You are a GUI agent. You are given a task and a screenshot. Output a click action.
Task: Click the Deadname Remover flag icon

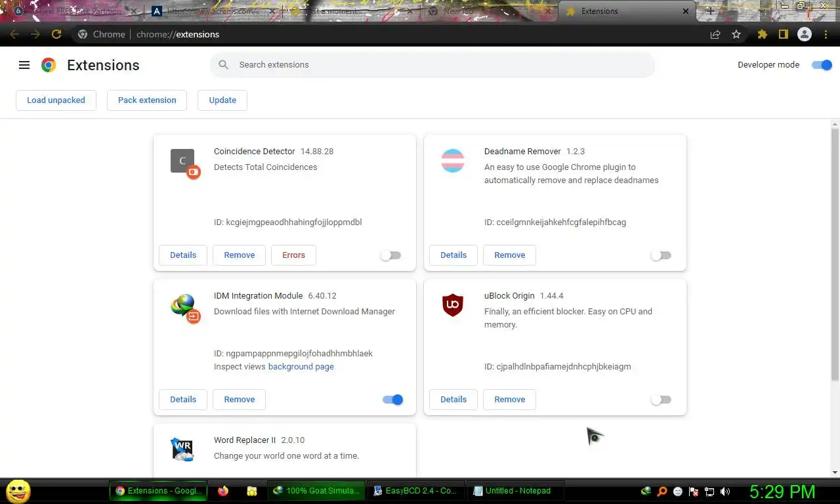pos(453,161)
